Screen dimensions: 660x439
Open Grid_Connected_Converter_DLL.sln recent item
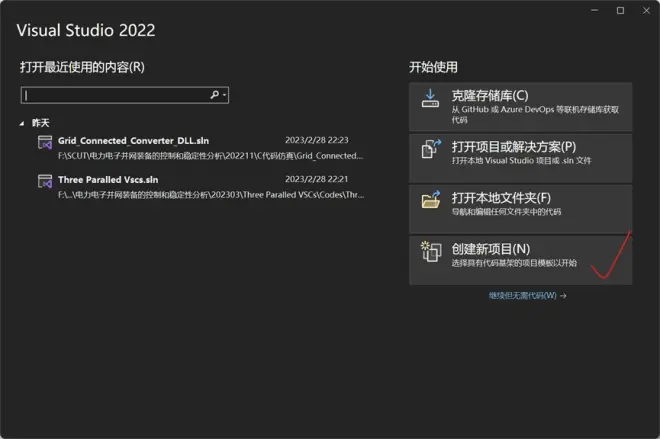coord(200,148)
